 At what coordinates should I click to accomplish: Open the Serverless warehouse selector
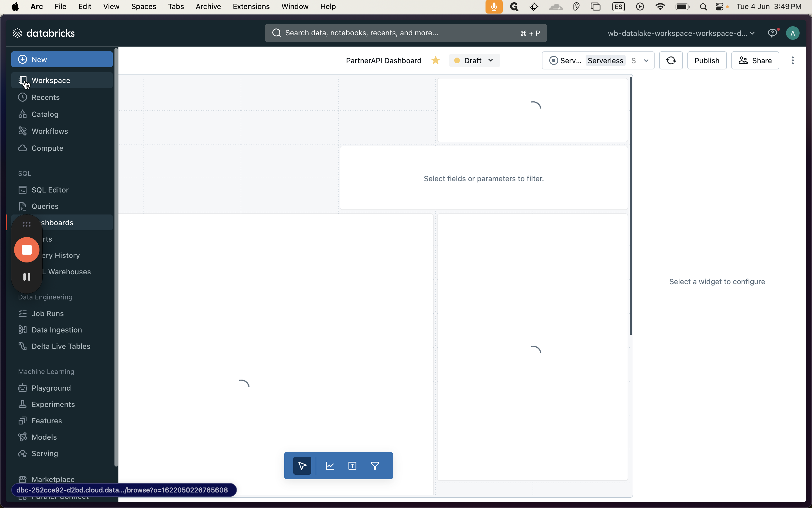(598, 60)
